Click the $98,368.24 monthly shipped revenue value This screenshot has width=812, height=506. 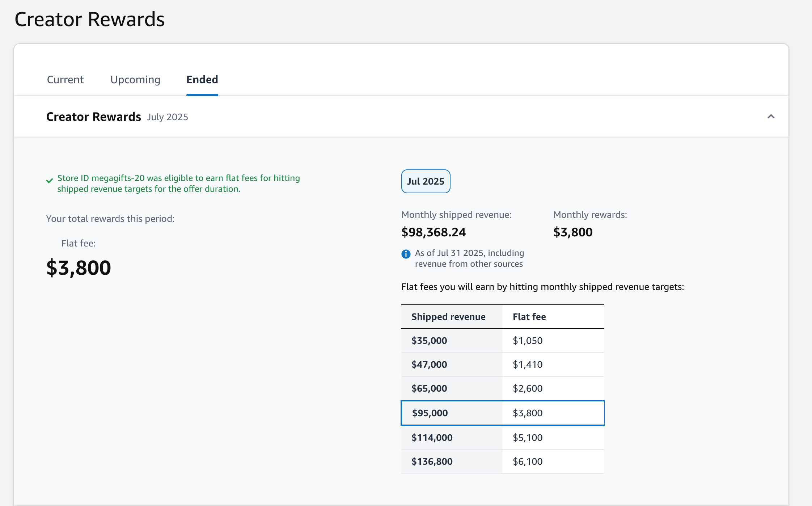tap(434, 232)
